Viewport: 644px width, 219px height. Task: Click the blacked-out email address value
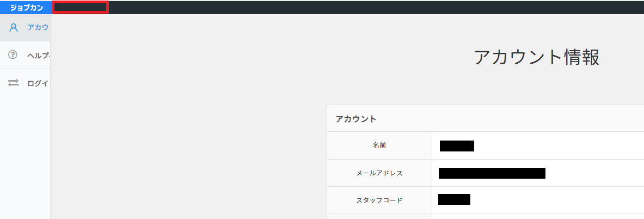tap(492, 173)
